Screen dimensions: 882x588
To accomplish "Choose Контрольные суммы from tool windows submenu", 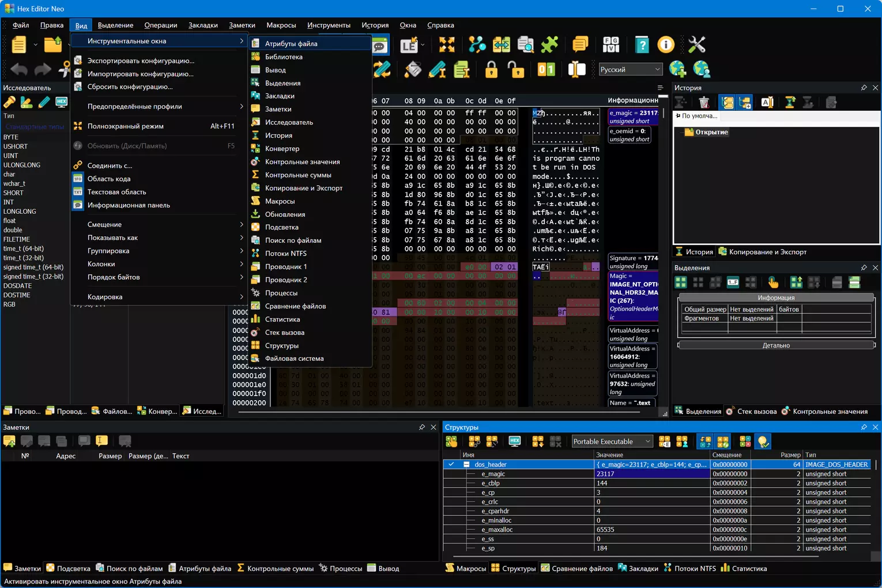I will point(310,175).
